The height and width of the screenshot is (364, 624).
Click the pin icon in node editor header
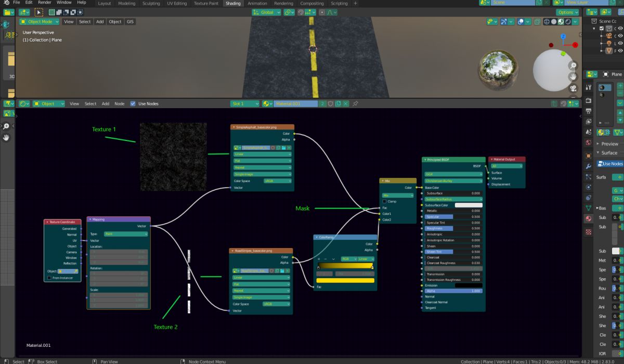[355, 103]
